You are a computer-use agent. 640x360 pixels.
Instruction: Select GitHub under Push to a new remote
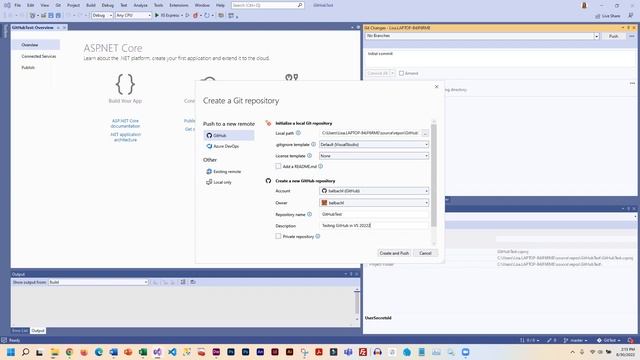229,136
